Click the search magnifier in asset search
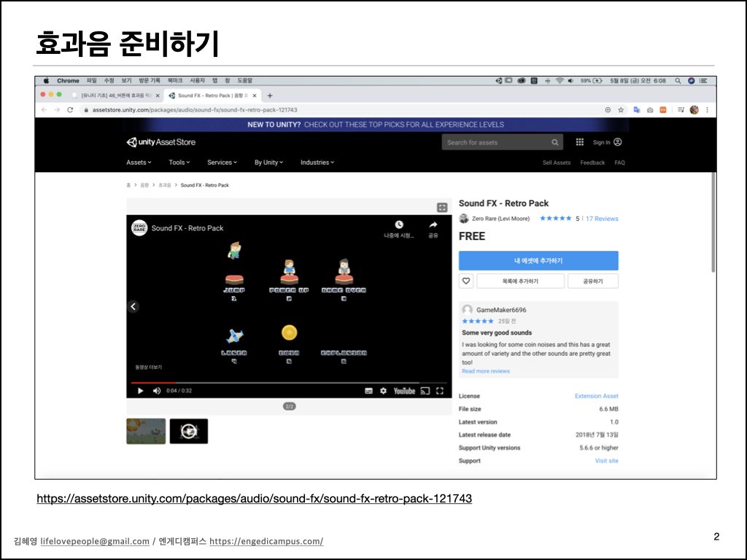The height and width of the screenshot is (560, 747). pos(555,142)
